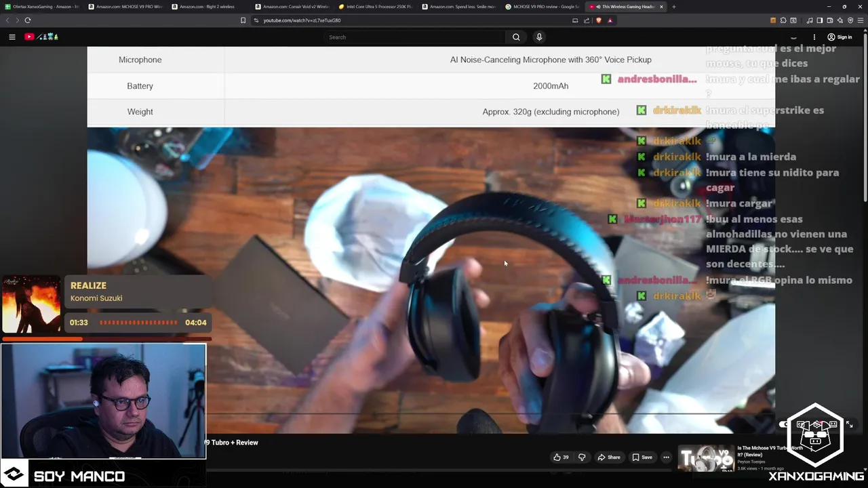Image resolution: width=868 pixels, height=488 pixels.
Task: Open the Is The Mchose V9 Turbo recommended video
Action: click(x=770, y=451)
